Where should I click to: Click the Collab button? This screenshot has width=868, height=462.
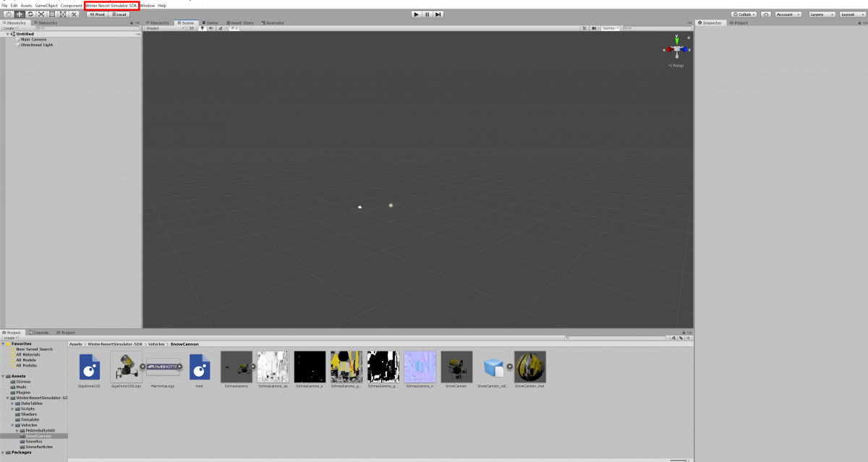coord(743,14)
